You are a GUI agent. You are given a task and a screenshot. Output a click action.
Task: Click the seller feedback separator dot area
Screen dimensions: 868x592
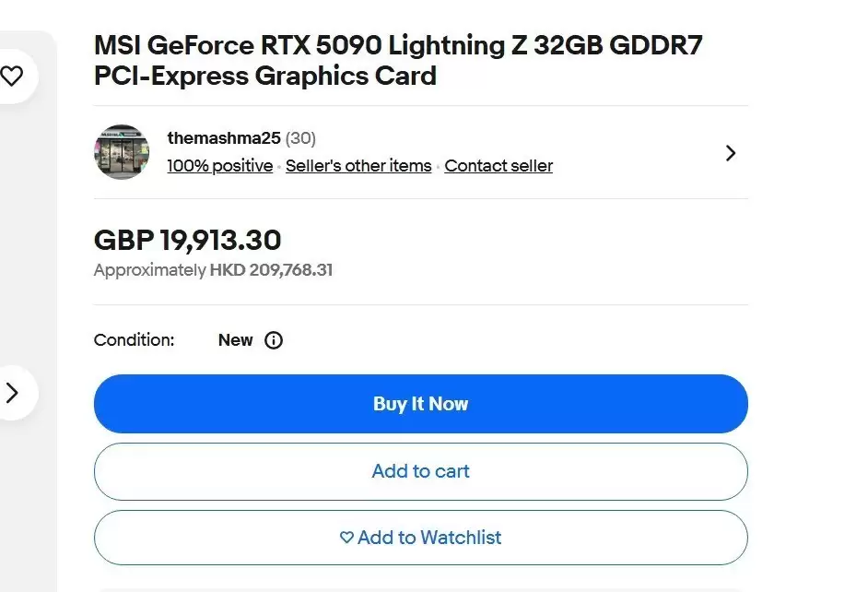280,166
